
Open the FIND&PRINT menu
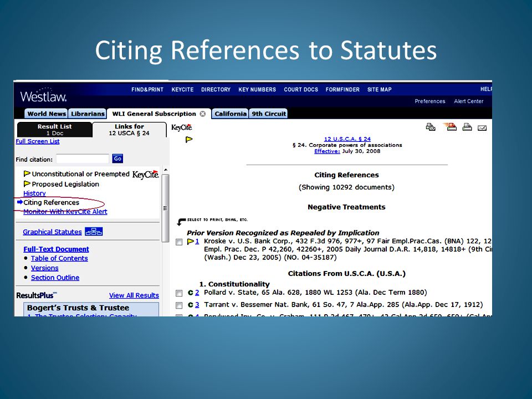pos(147,90)
